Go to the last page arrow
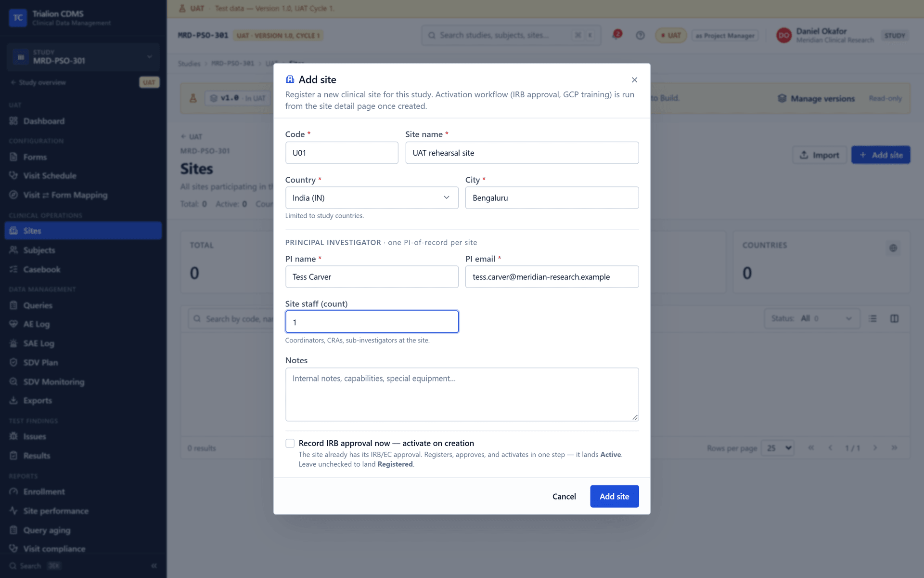The width and height of the screenshot is (924, 578). 894,448
